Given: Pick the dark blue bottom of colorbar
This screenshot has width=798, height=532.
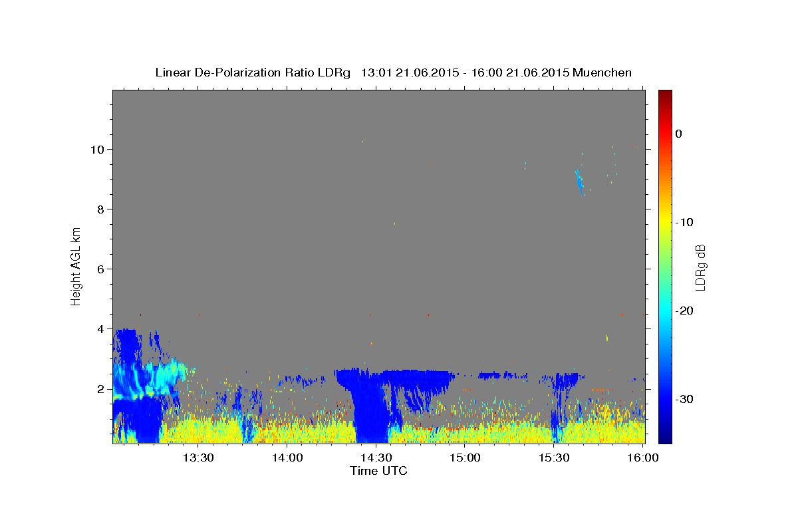Looking at the screenshot, I should [665, 438].
